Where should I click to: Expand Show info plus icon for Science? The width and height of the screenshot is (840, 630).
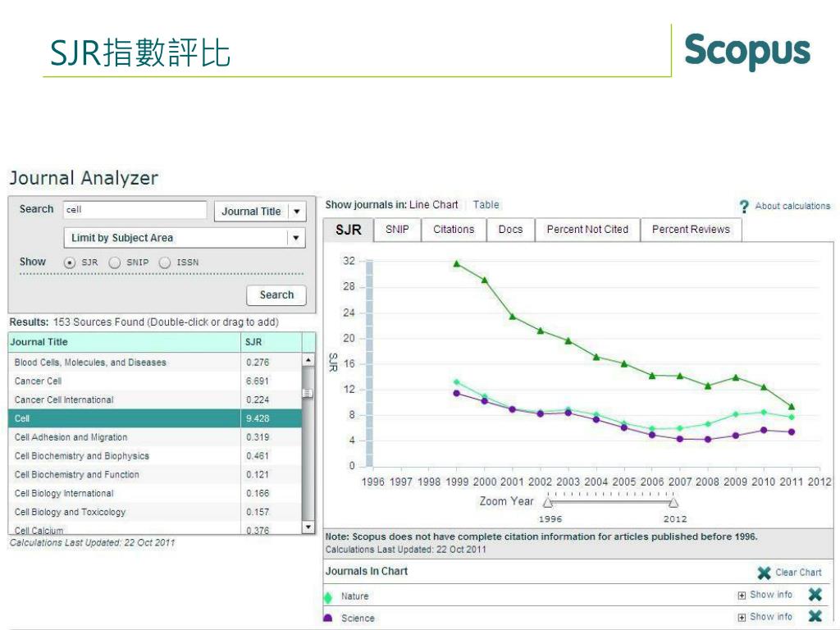742,617
